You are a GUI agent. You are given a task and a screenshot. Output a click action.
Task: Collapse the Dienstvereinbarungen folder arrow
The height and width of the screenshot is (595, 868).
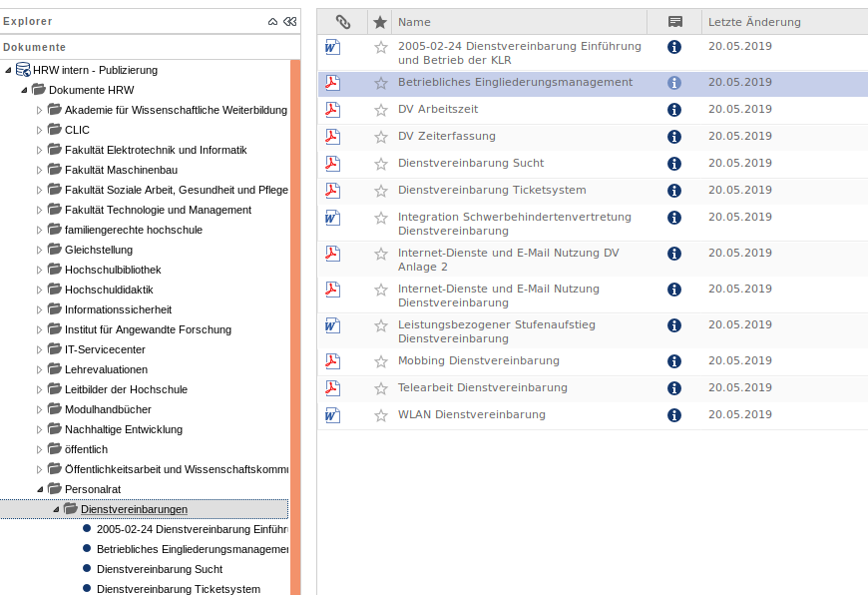(x=56, y=510)
